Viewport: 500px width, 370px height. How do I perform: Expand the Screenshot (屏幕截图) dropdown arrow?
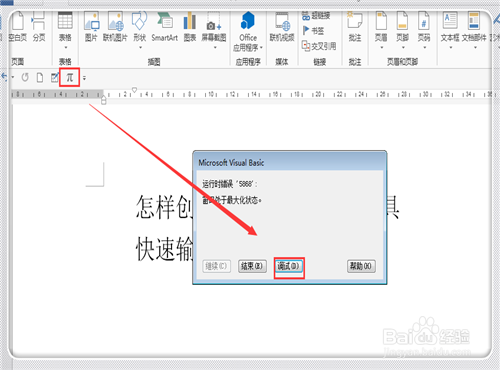pos(215,47)
